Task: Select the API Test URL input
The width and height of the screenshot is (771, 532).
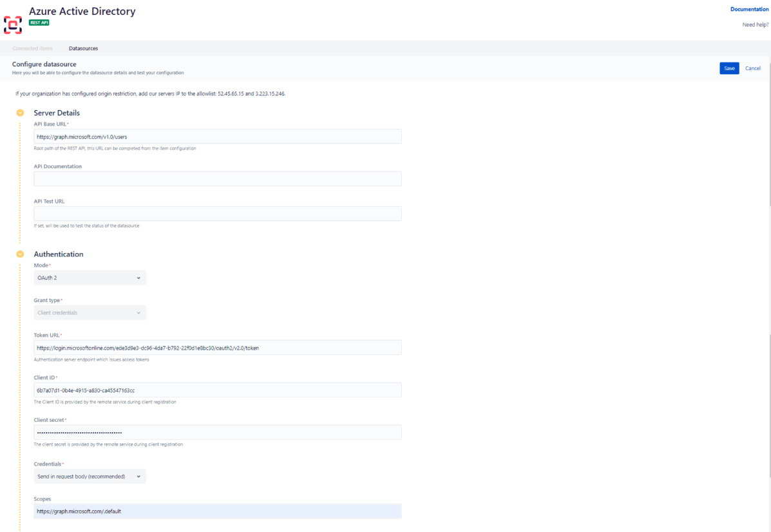Action: click(x=218, y=213)
